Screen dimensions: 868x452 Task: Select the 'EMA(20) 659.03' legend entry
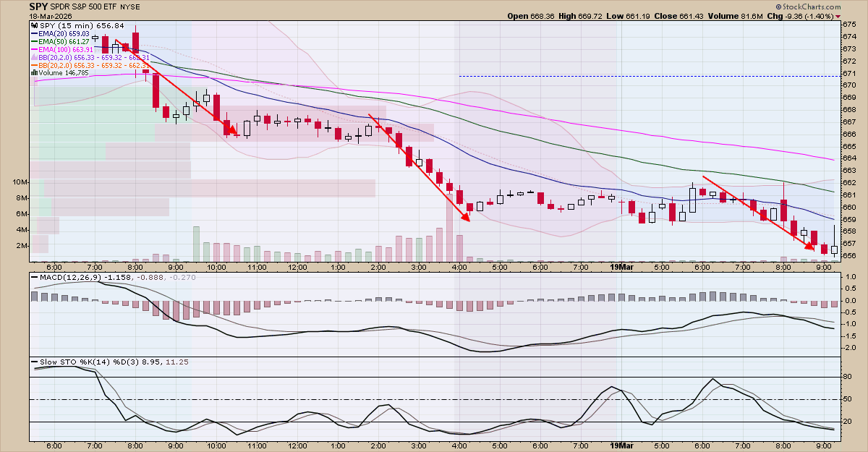(x=64, y=34)
